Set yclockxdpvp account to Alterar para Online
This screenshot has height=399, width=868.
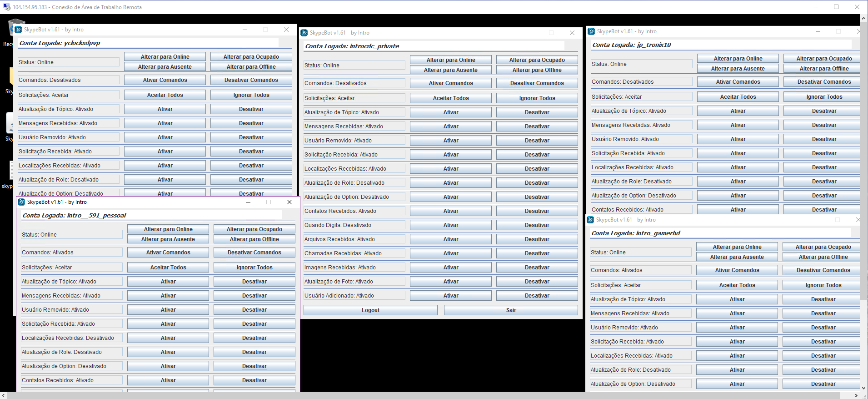[x=165, y=57]
